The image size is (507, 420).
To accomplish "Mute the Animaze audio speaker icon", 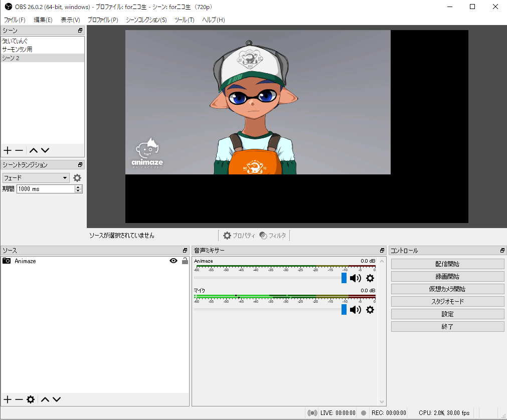I will tap(356, 278).
